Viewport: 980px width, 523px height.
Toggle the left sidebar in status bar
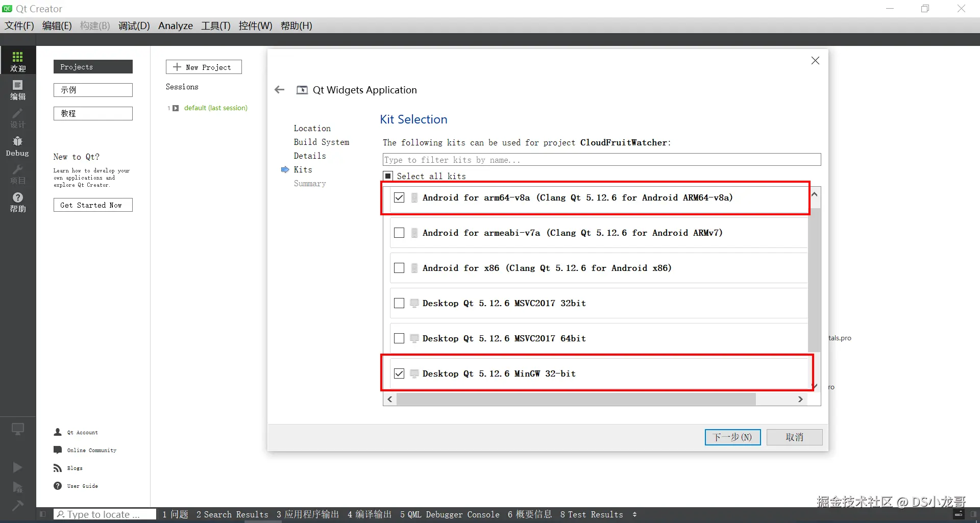click(43, 514)
